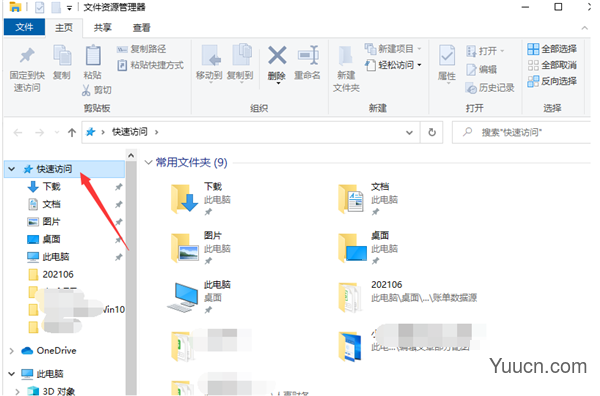600x396 pixels.
Task: Expand the OneDrive tree node
Action: click(11, 351)
